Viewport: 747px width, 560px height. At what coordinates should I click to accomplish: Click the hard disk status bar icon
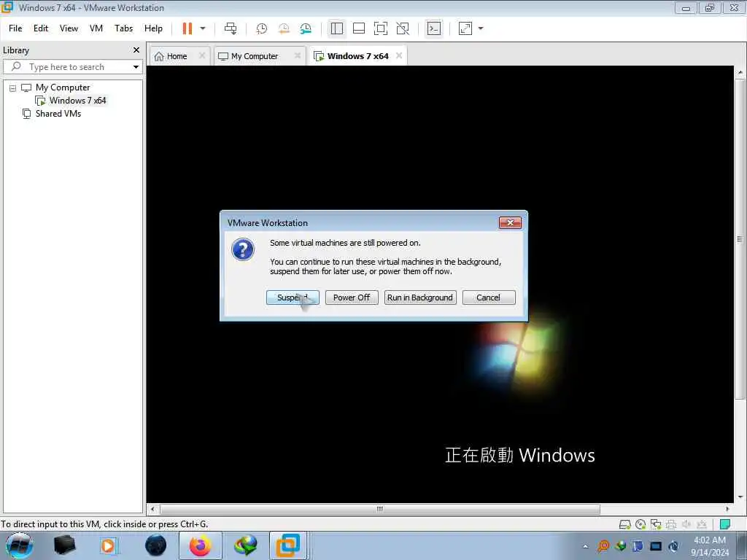click(624, 525)
